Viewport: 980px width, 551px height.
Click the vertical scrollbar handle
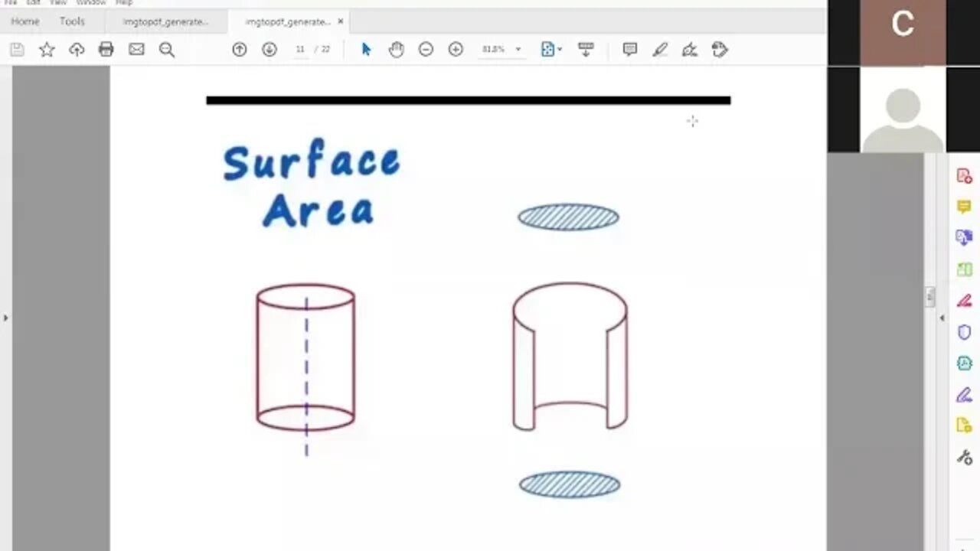pyautogui.click(x=930, y=297)
